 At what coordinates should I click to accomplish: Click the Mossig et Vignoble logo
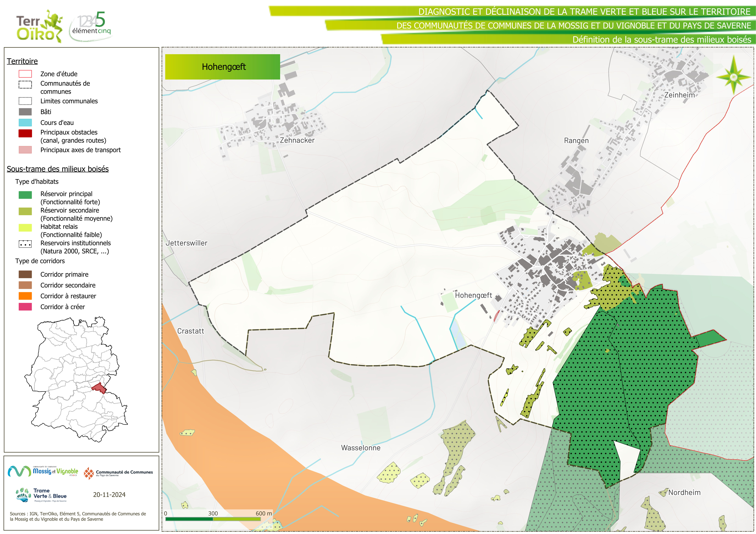43,471
